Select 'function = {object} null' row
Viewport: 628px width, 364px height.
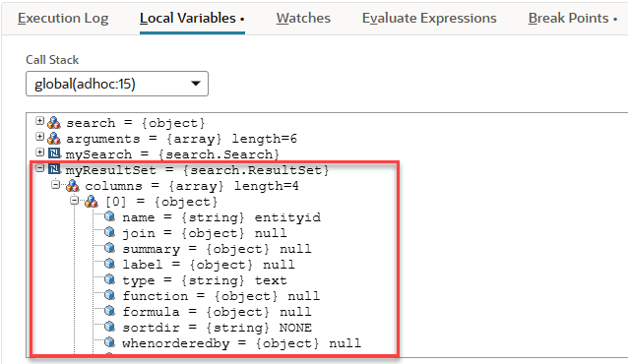point(221,296)
